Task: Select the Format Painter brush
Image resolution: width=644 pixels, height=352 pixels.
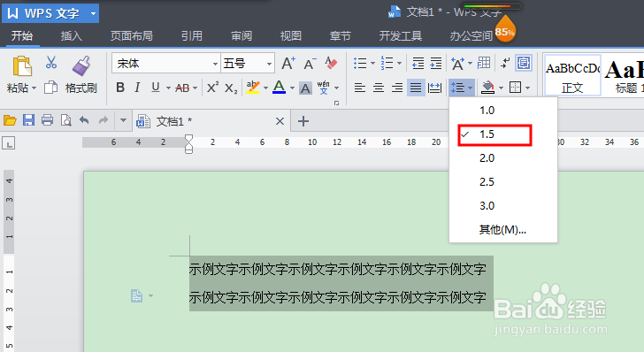Action: click(81, 66)
